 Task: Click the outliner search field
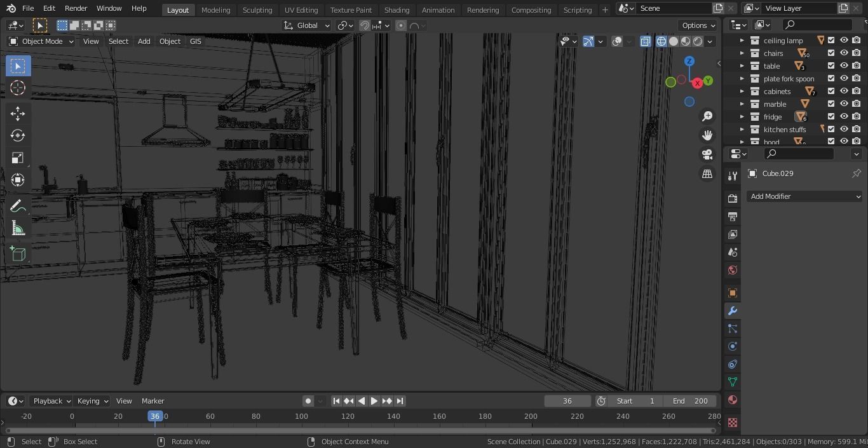tap(817, 25)
